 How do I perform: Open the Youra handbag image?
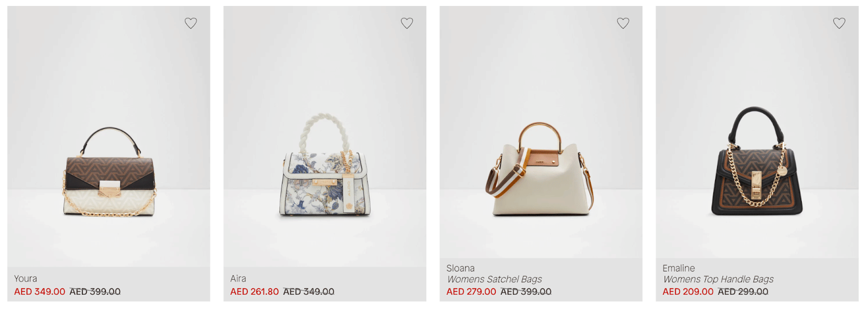[x=110, y=172]
